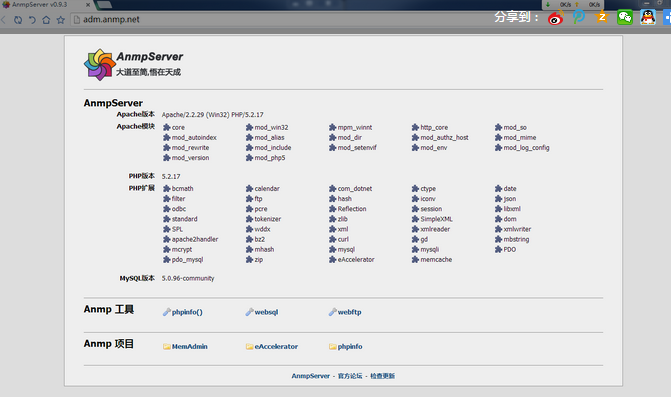Click wrench icon beside phpinfo()
This screenshot has height=397, width=671.
click(x=166, y=312)
